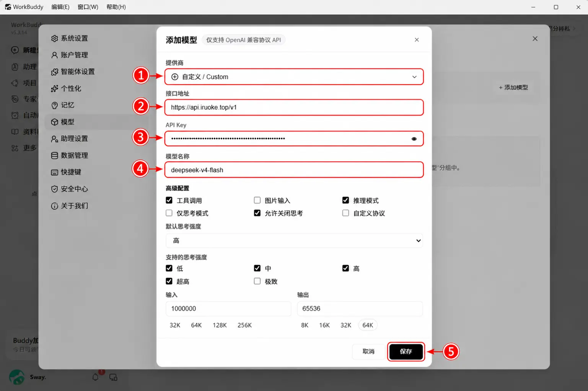Enable the 图片输入 checkbox
This screenshot has height=391, width=588.
click(257, 200)
